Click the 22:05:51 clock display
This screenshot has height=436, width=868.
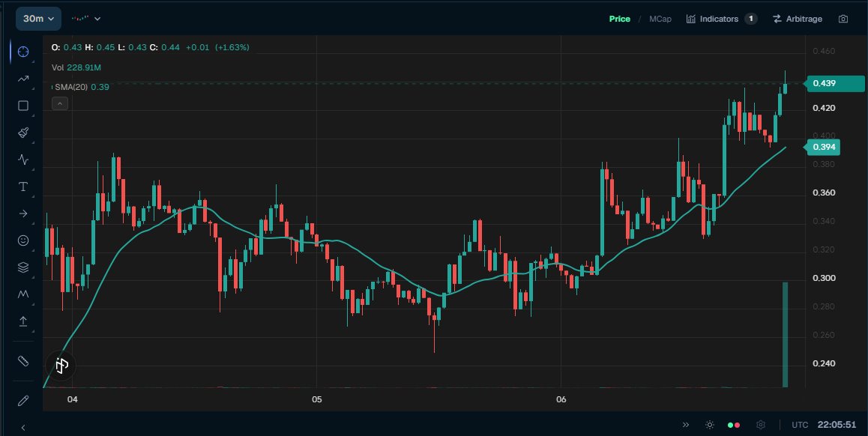pos(837,425)
